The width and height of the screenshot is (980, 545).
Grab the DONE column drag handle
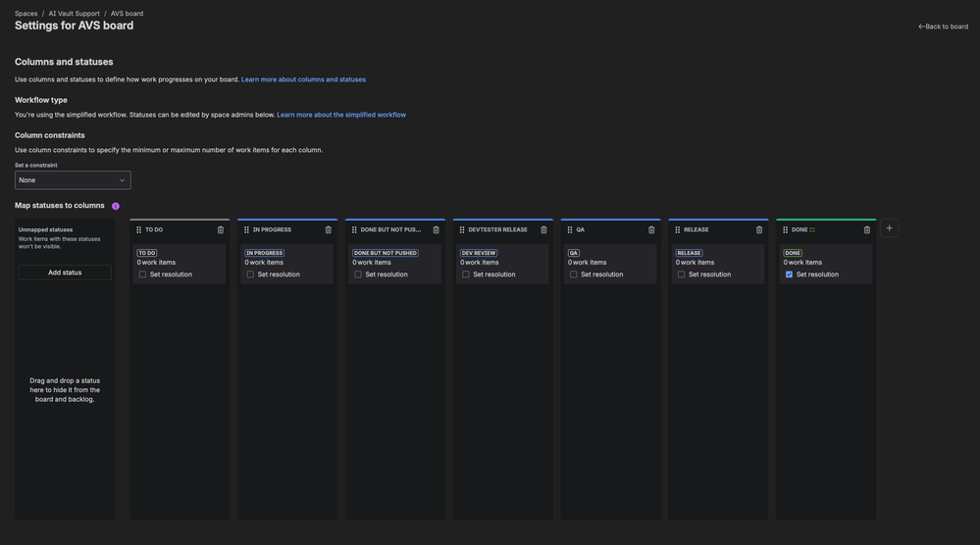785,229
